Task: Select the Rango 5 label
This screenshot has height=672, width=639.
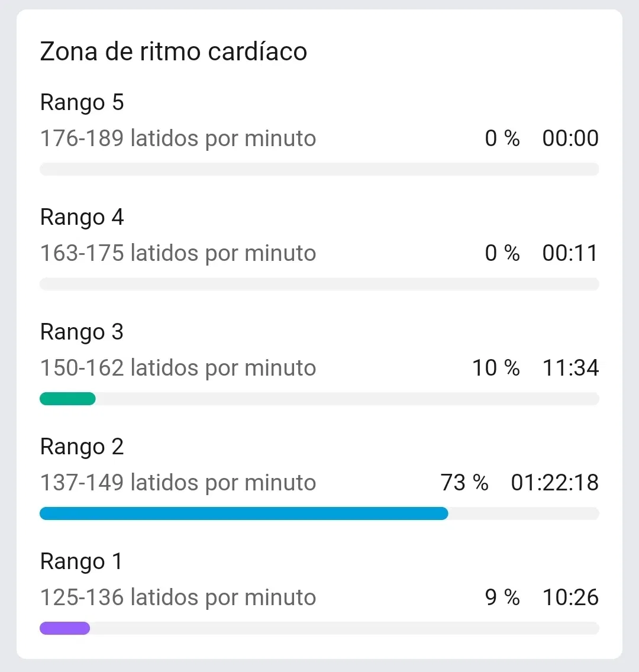Action: pyautogui.click(x=82, y=102)
